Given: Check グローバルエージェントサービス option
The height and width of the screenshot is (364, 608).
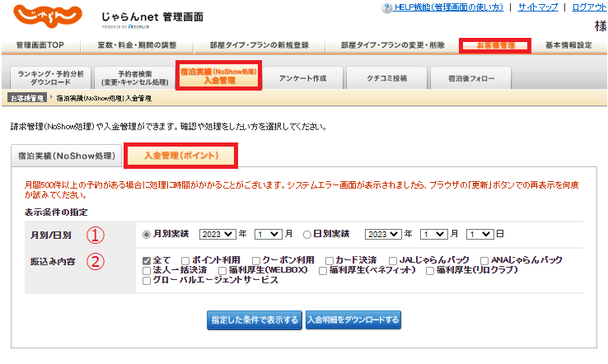Looking at the screenshot, I should 147,280.
